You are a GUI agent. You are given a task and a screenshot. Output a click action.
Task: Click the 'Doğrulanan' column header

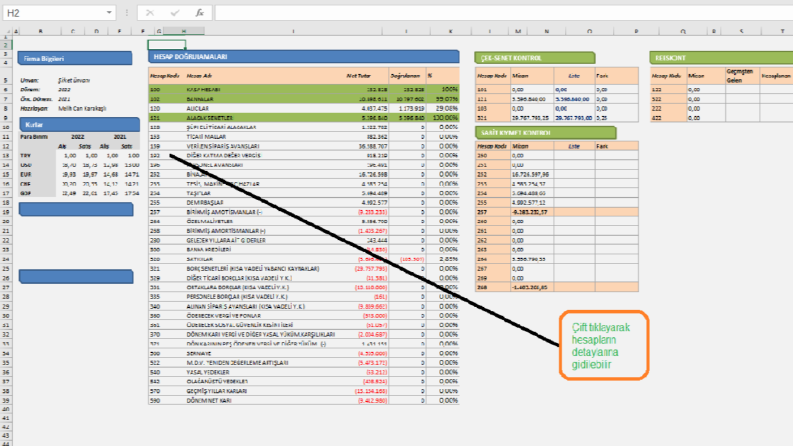(405, 75)
